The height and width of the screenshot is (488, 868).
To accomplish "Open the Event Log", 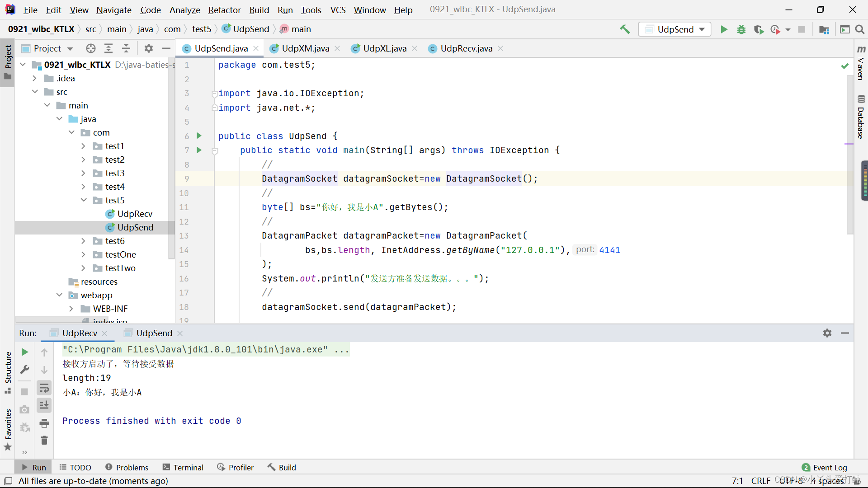I will click(824, 467).
